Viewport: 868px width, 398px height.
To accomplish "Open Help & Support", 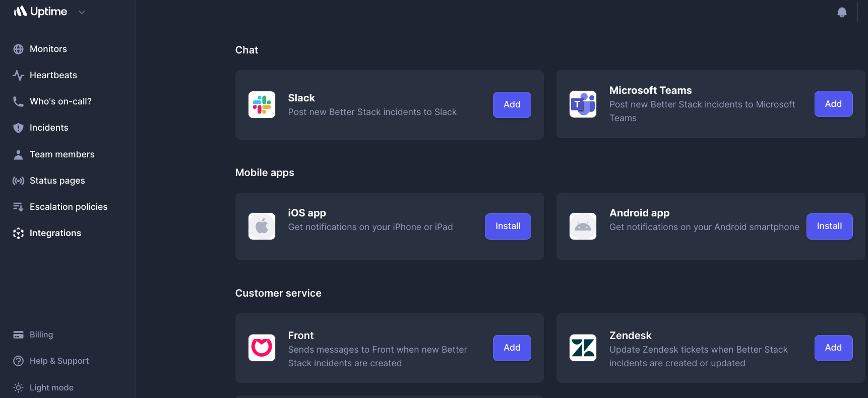I will pyautogui.click(x=59, y=361).
